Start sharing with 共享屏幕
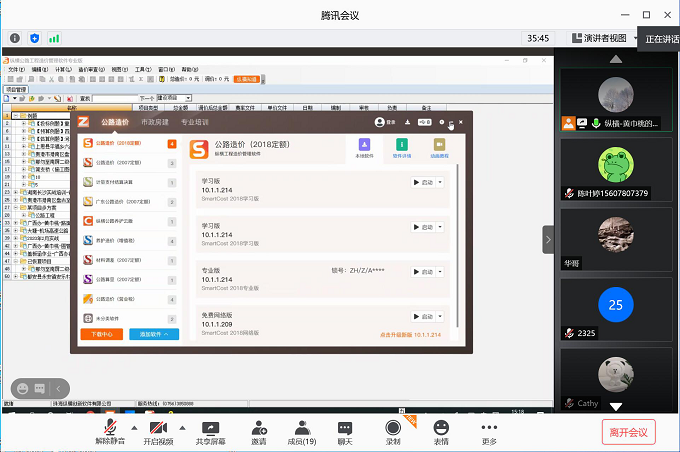The height and width of the screenshot is (452, 680). [210, 432]
